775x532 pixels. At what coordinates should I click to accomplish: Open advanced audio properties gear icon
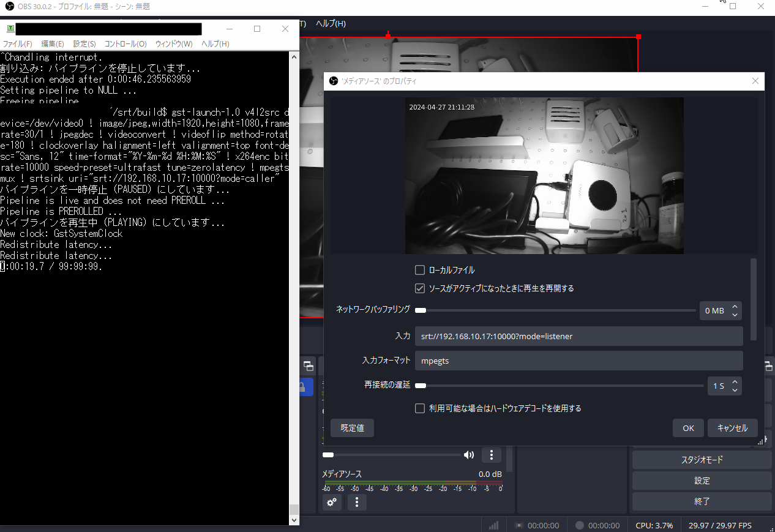(x=332, y=502)
